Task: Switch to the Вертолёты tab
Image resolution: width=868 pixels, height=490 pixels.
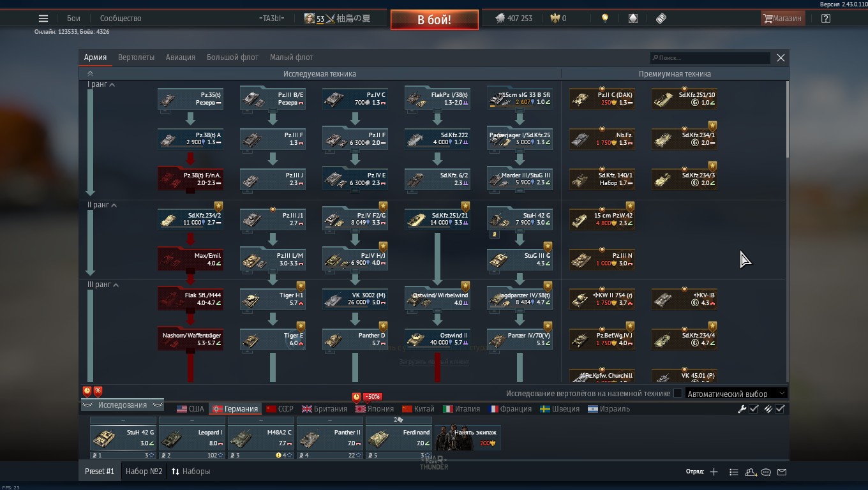Action: [x=136, y=57]
